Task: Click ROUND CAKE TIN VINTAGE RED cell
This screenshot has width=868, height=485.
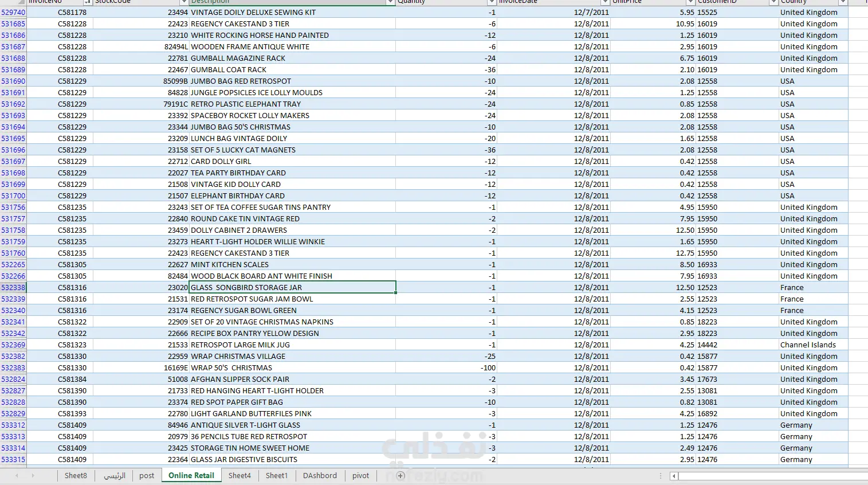Action: 292,218
